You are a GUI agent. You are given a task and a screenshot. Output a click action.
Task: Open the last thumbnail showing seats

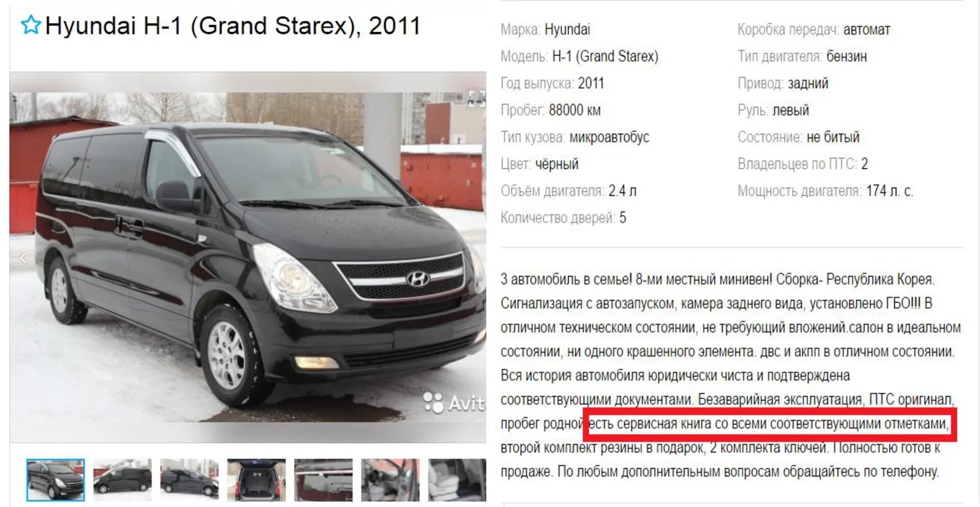pyautogui.click(x=457, y=480)
